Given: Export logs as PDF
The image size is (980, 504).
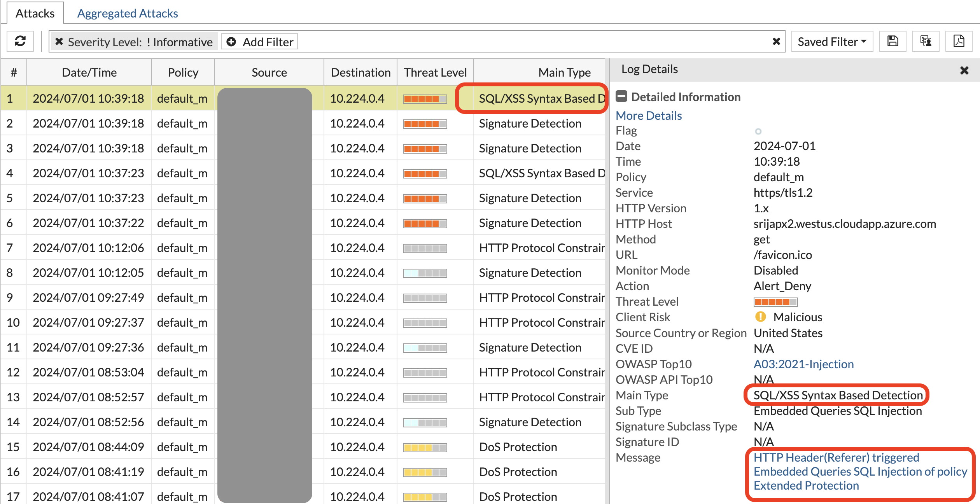Looking at the screenshot, I should [x=959, y=41].
